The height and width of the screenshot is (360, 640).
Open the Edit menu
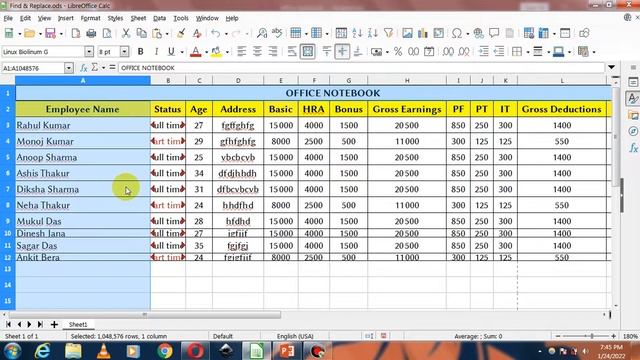click(x=25, y=18)
